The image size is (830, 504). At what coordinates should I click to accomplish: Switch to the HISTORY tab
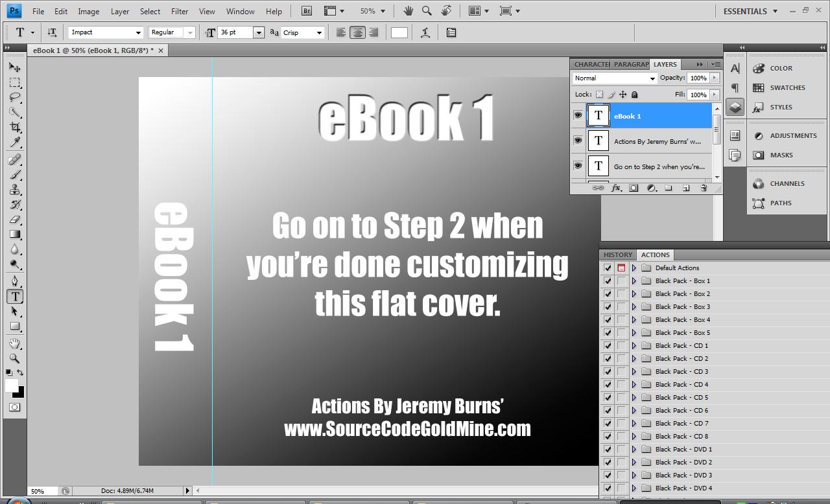point(617,255)
